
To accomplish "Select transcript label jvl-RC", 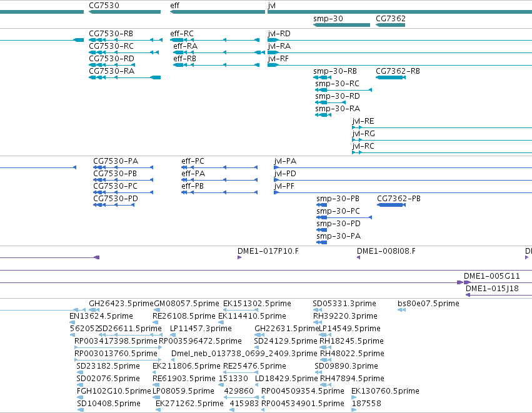I will pos(363,146).
